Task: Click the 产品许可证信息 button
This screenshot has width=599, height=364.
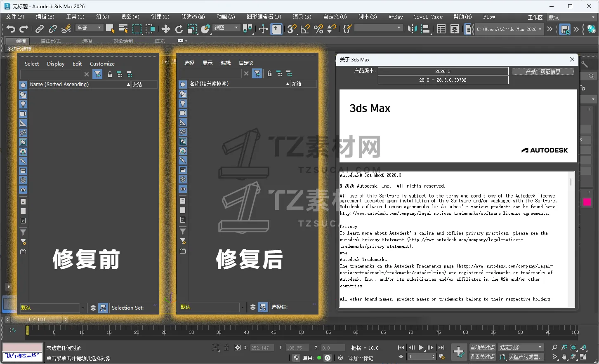Action: tap(543, 72)
